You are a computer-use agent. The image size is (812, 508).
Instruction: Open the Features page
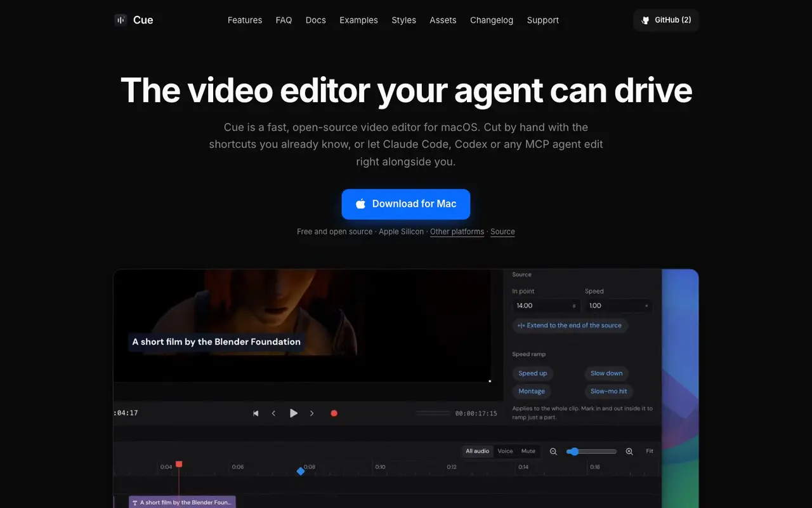click(x=245, y=20)
